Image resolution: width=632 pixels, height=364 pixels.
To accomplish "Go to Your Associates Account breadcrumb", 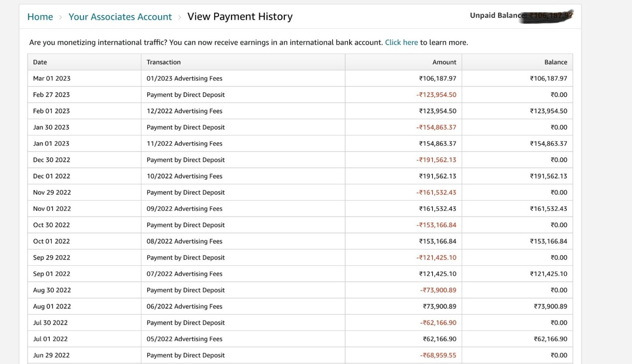I will click(120, 17).
